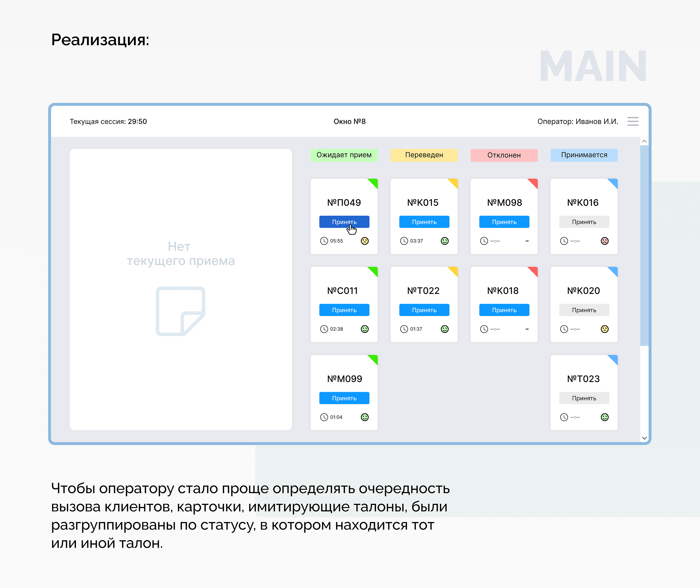
Task: Select the Отклонен status header
Action: (504, 155)
